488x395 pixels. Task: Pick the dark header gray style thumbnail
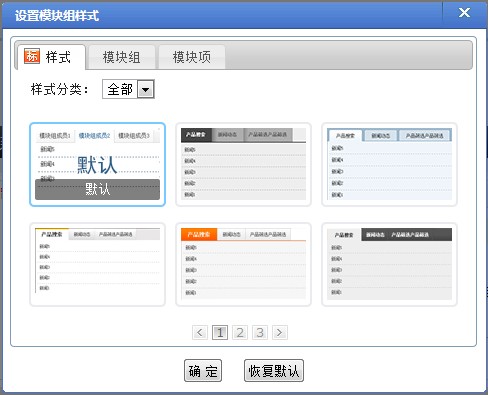pos(389,264)
